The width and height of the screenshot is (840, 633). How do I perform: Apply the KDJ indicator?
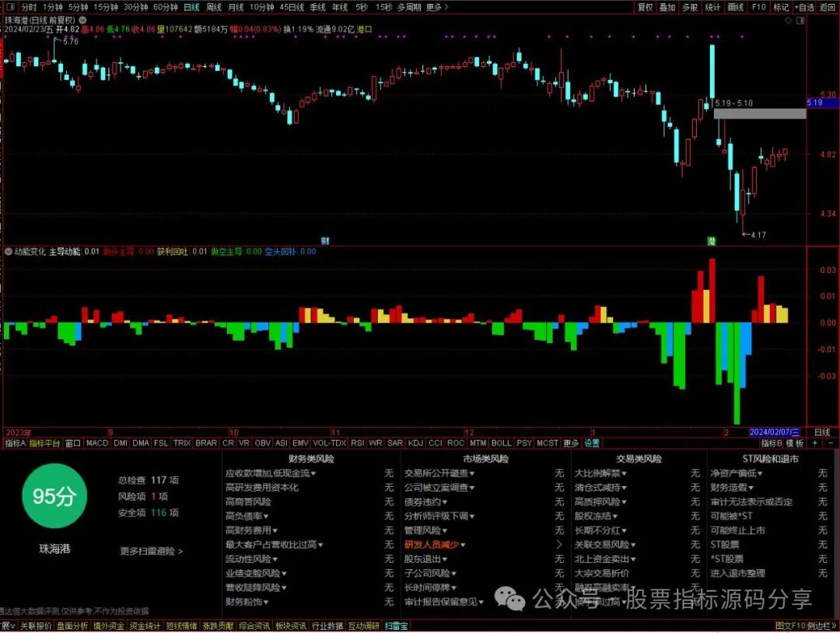(415, 443)
